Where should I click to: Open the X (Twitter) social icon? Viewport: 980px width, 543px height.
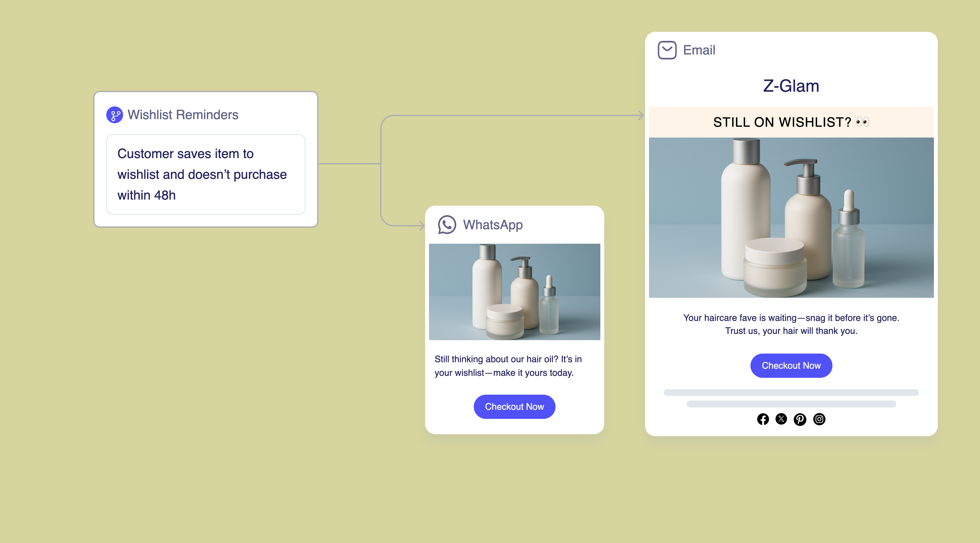(781, 419)
